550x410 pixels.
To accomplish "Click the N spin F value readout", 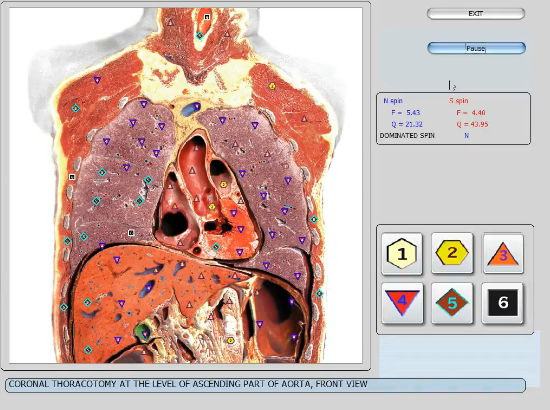I will (x=405, y=113).
